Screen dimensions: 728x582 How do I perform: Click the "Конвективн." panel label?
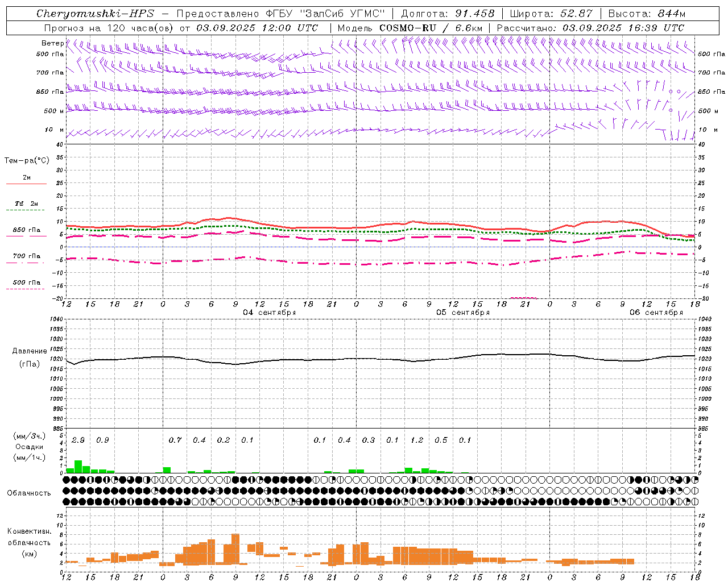tap(29, 531)
